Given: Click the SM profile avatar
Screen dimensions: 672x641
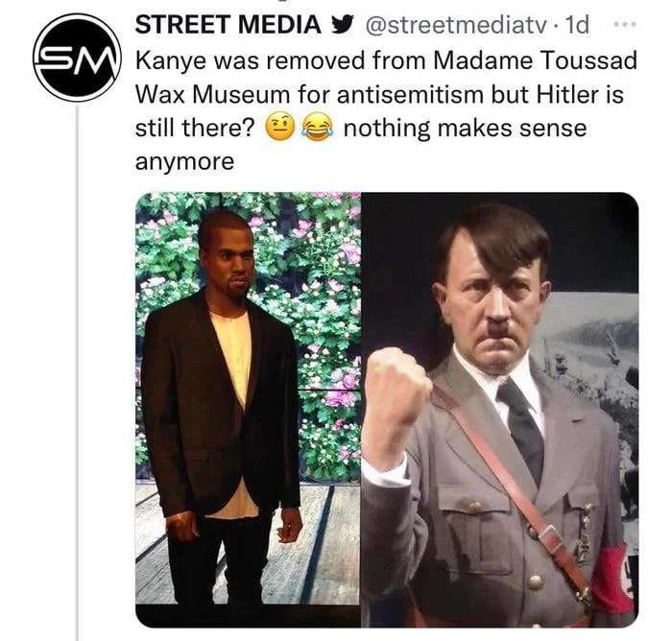Looking at the screenshot, I should [77, 57].
